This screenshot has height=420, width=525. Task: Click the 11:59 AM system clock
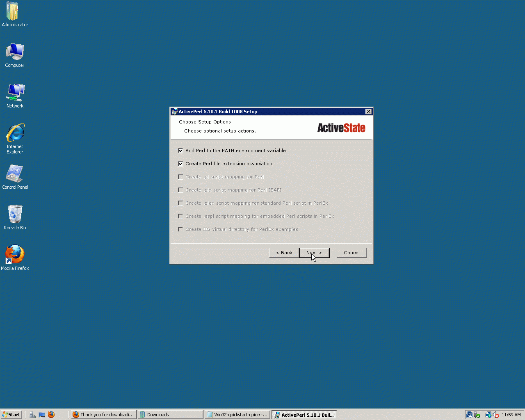click(511, 415)
